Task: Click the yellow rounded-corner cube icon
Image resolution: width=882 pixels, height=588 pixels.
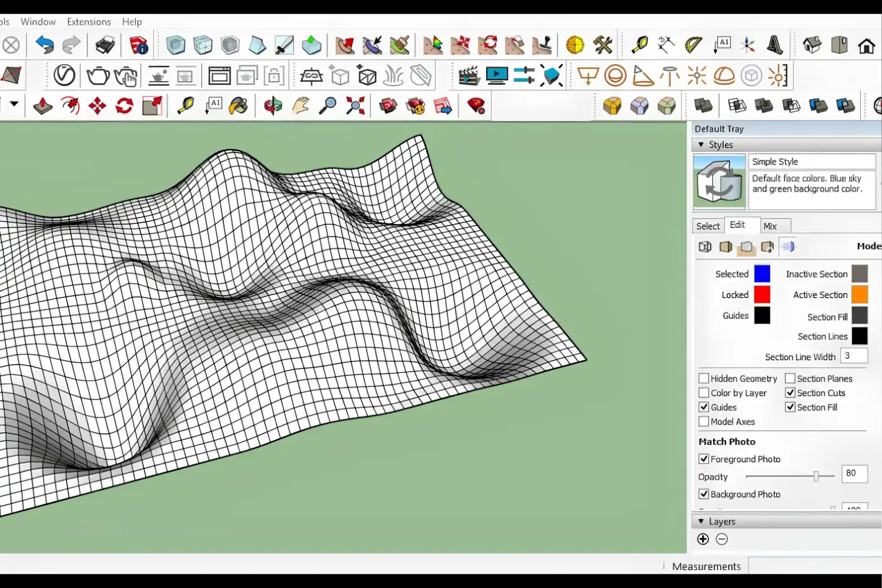Action: click(612, 106)
